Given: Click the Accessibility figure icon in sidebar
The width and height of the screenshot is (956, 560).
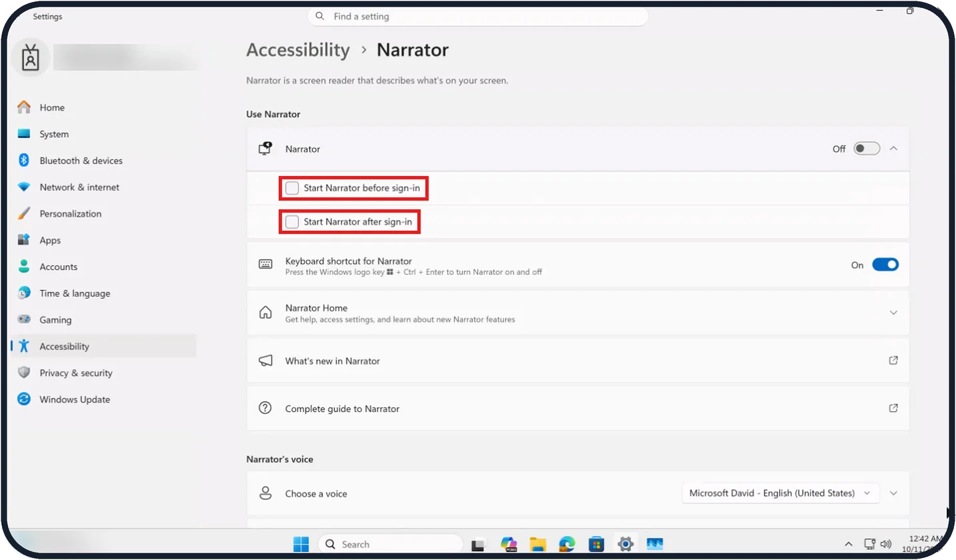Looking at the screenshot, I should click(24, 347).
